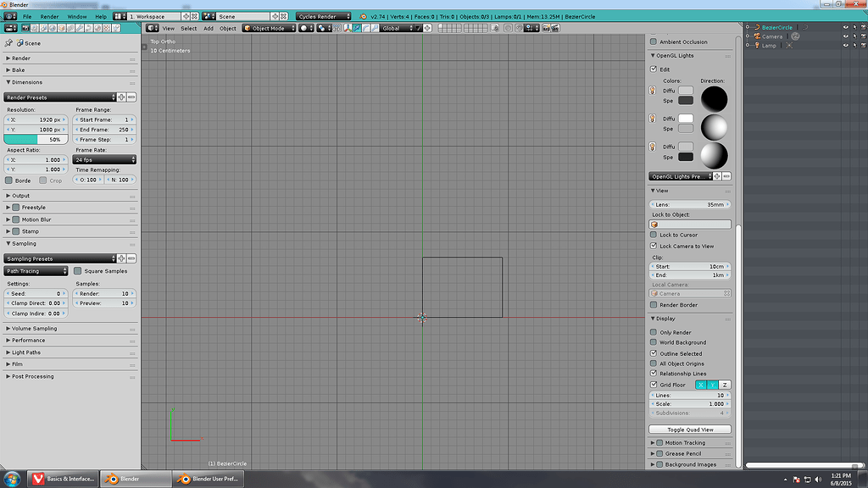The width and height of the screenshot is (868, 488).
Task: Open the Path Tracing dropdown
Action: tap(36, 271)
